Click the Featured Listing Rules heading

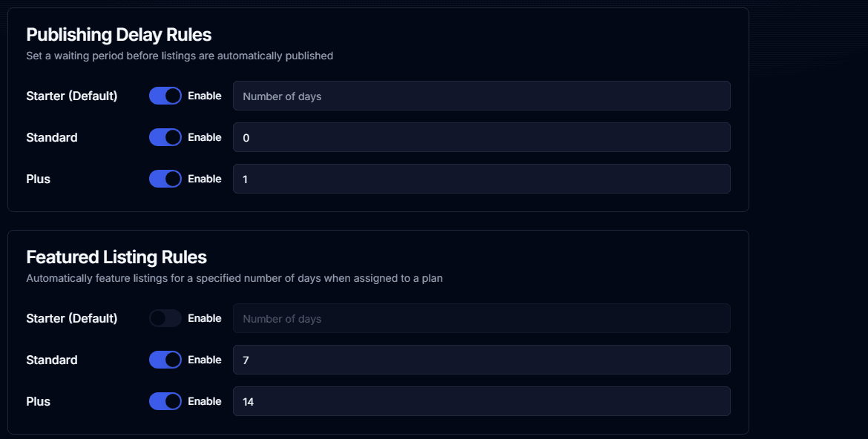(116, 257)
